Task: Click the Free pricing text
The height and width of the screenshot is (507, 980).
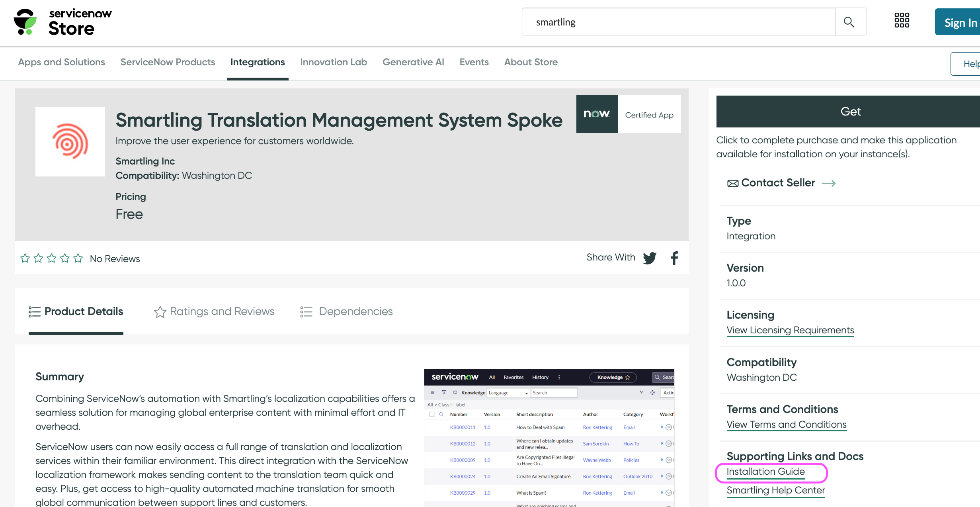Action: click(129, 214)
